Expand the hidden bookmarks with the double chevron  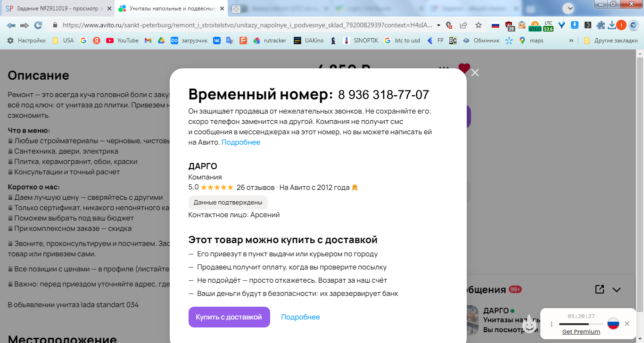571,41
